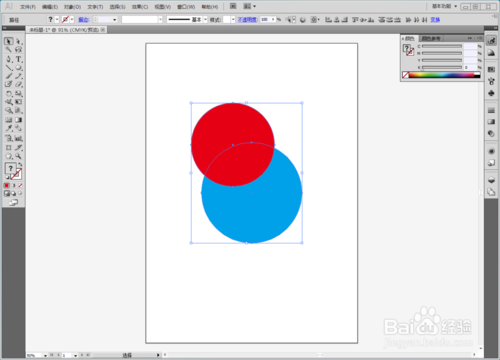Select the Magic Wand tool

(9, 50)
